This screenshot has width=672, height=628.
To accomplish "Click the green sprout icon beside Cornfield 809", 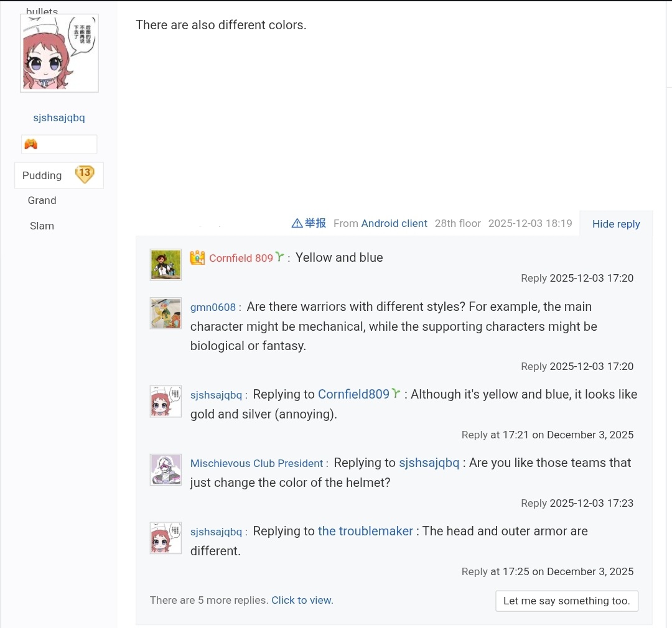I will 279,257.
